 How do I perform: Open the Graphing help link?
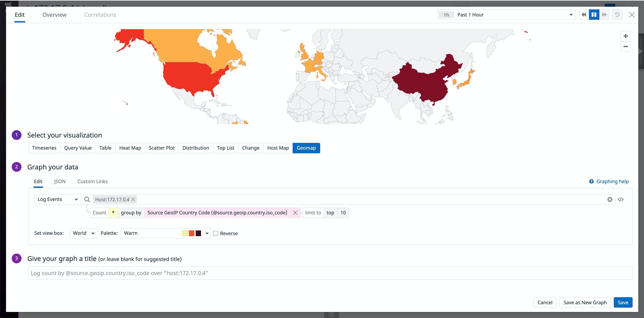point(612,181)
